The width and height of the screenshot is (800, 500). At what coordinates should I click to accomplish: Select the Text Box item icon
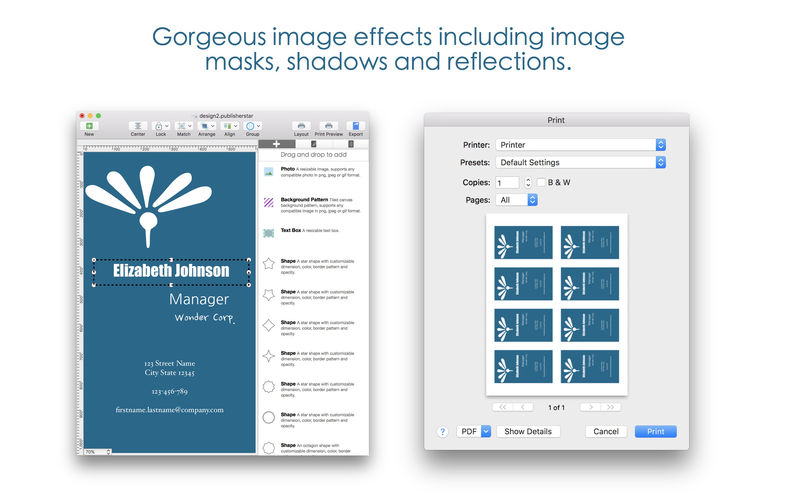point(268,233)
